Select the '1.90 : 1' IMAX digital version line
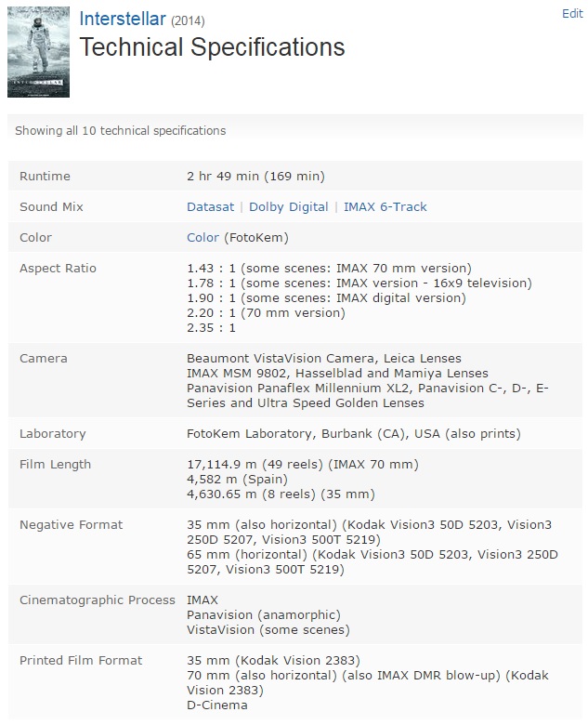This screenshot has width=588, height=725. click(326, 297)
